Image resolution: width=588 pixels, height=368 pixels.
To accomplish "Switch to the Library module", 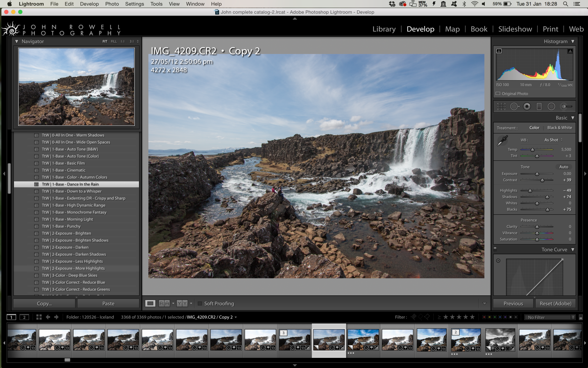I will pos(384,29).
